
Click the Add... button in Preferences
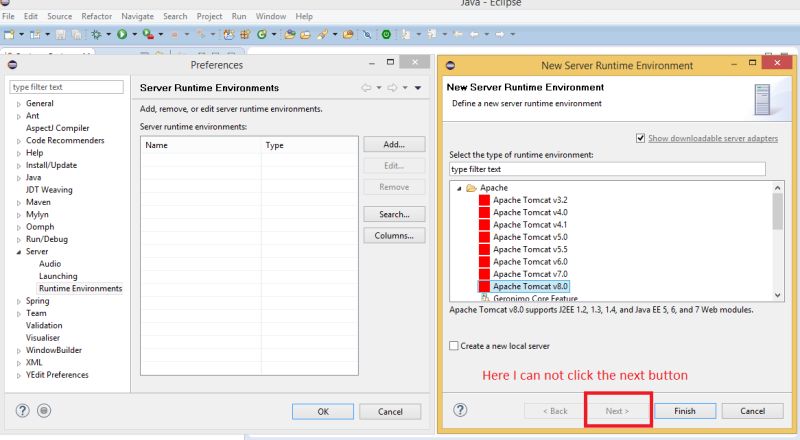(394, 144)
